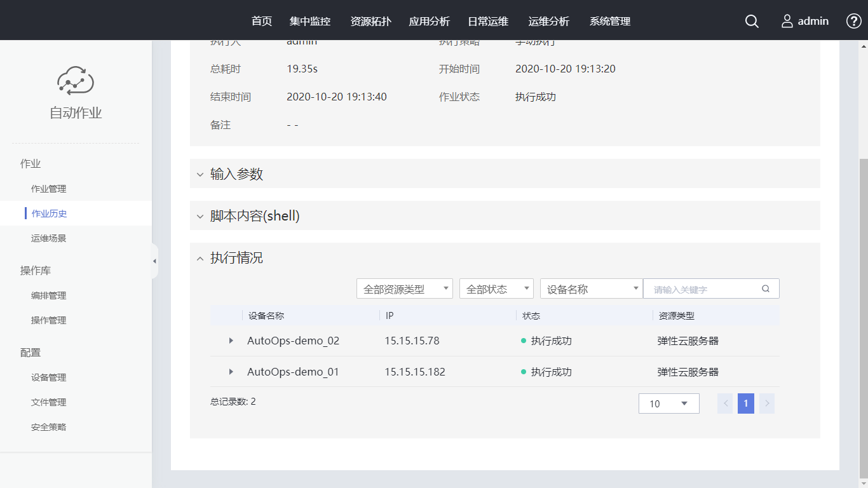Go to next page arrow

point(767,403)
